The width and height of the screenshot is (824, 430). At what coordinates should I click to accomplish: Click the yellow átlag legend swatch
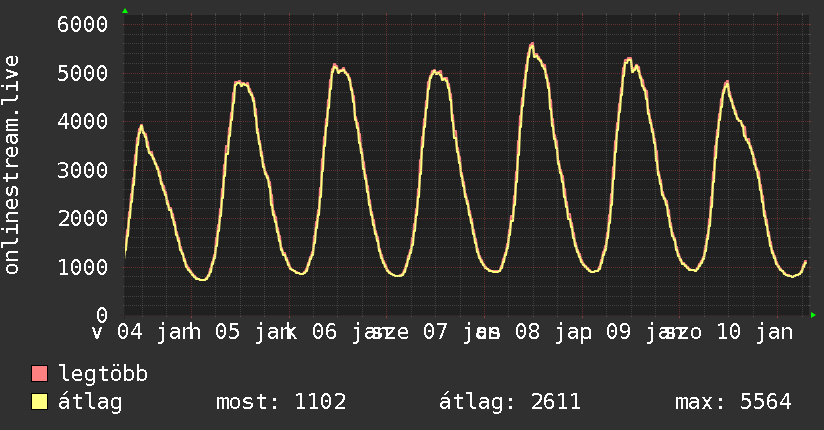[40, 403]
